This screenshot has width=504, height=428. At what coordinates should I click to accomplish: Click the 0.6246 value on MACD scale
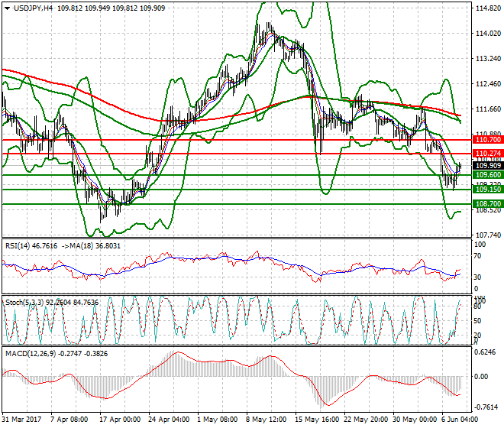[x=486, y=353]
